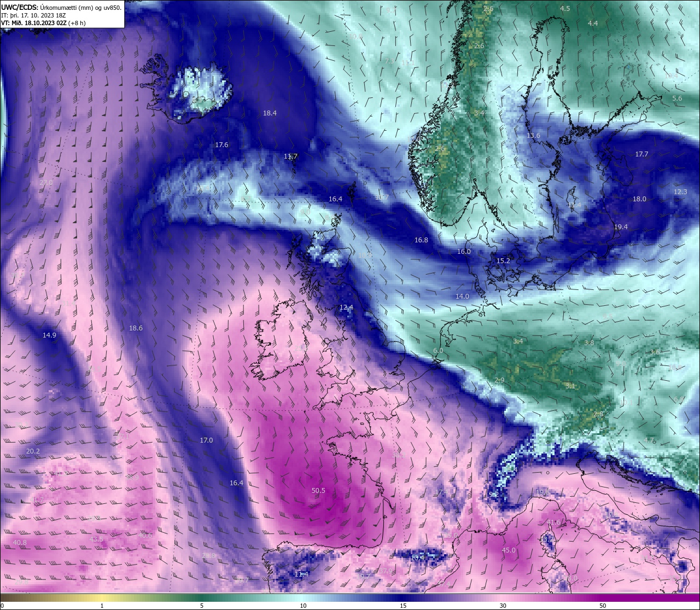Viewport: 700px width, 610px height.
Task: Click the legend tick label 0
Action: pos(2,606)
